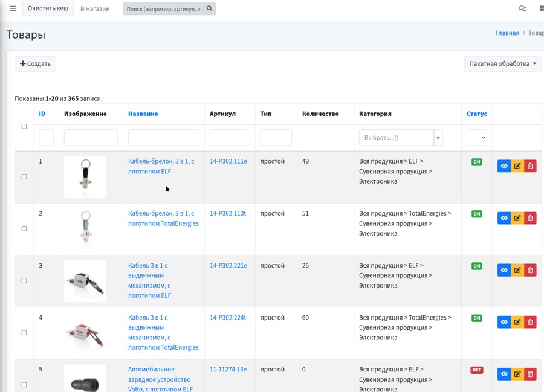Toggle ON status of product 1
The height and width of the screenshot is (392, 544).
pyautogui.click(x=477, y=162)
